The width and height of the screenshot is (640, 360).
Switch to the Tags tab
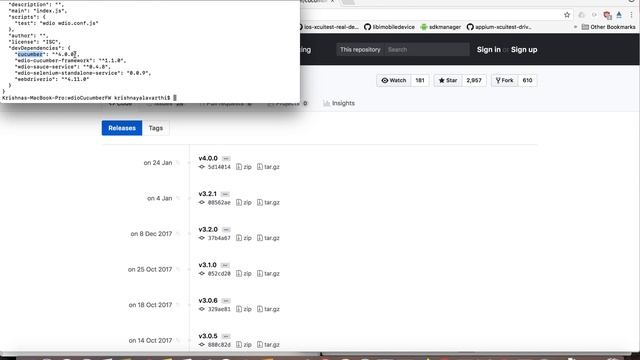click(156, 128)
